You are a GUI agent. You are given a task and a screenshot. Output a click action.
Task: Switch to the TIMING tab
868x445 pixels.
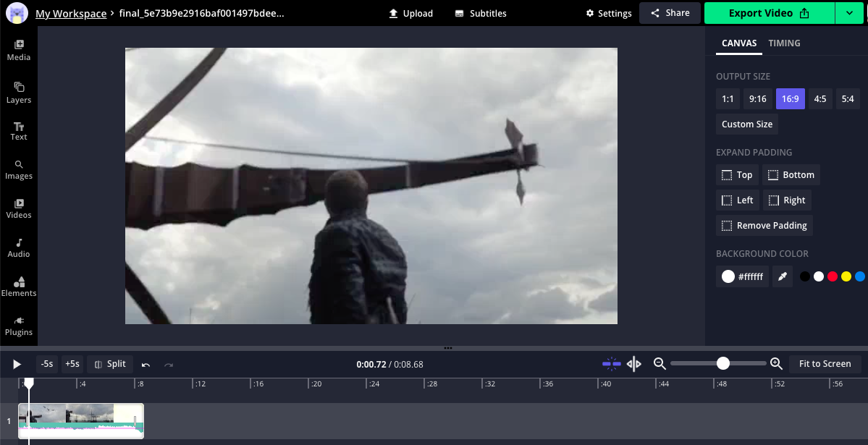coord(784,43)
